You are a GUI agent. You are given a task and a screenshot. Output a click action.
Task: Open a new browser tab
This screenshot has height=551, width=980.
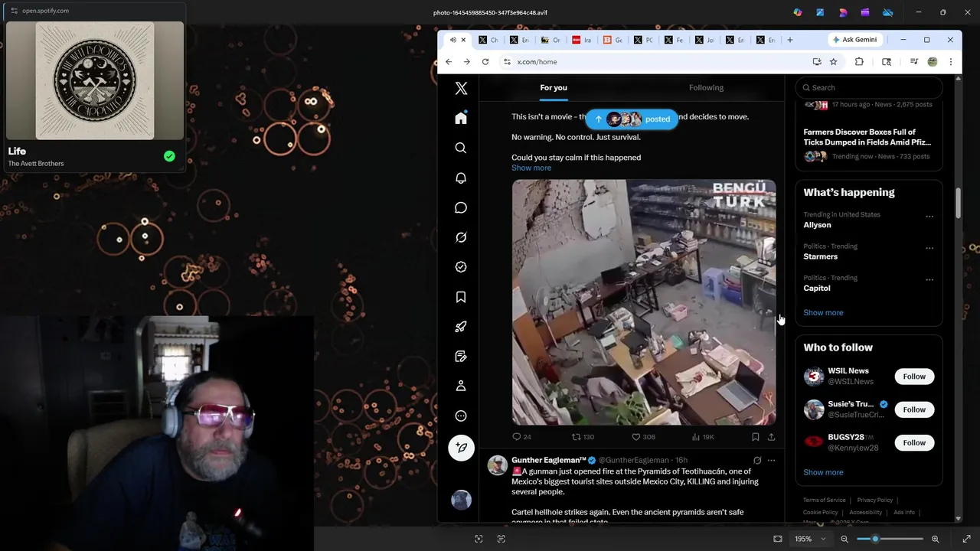[x=790, y=40]
